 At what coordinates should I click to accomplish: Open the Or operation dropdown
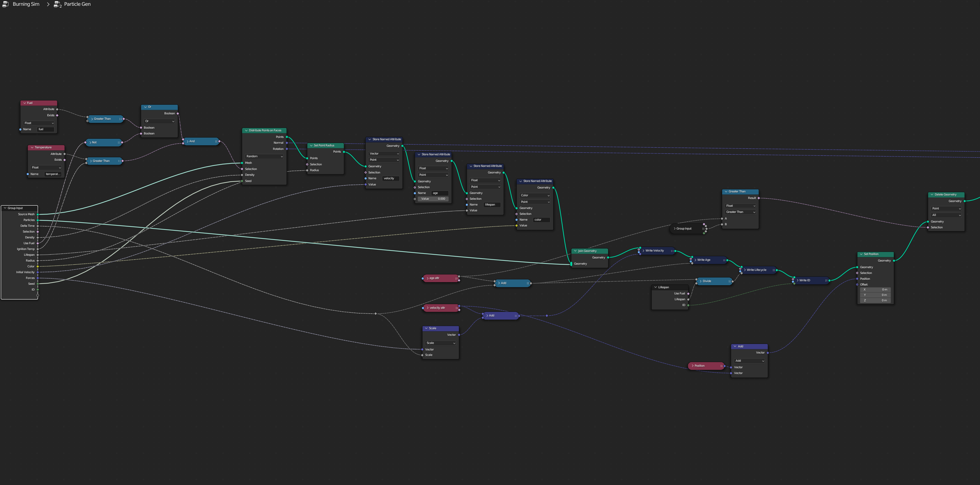coord(160,121)
